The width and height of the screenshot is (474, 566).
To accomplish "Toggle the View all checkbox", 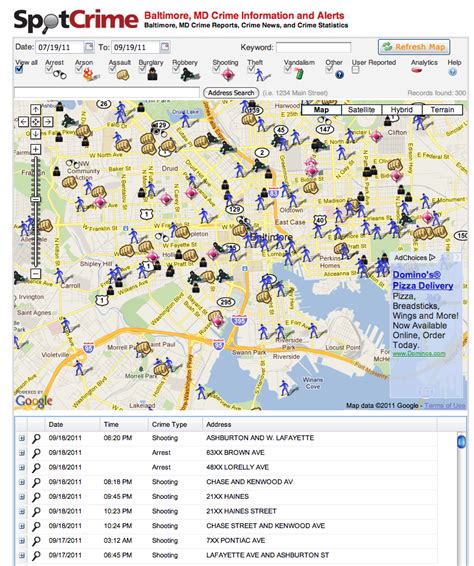I will tap(19, 69).
